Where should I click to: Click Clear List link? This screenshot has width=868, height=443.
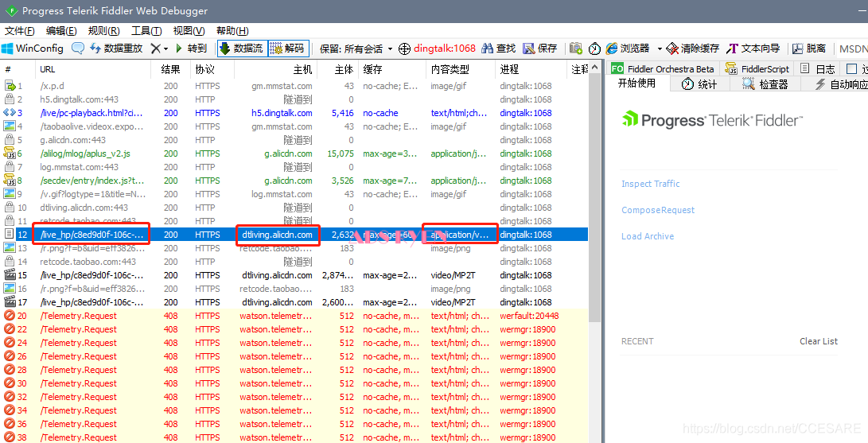(x=818, y=341)
